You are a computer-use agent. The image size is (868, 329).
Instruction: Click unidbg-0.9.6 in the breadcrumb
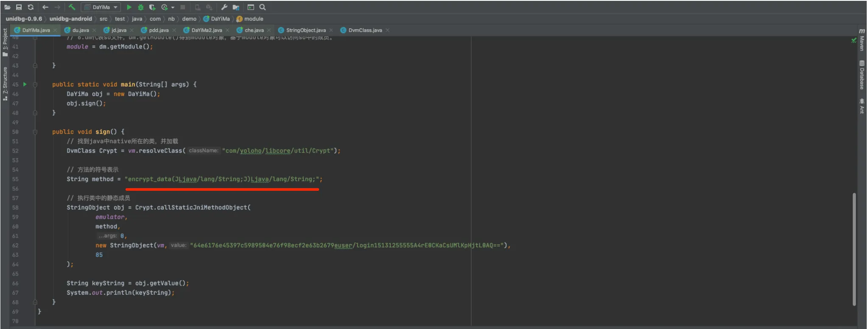click(x=24, y=19)
